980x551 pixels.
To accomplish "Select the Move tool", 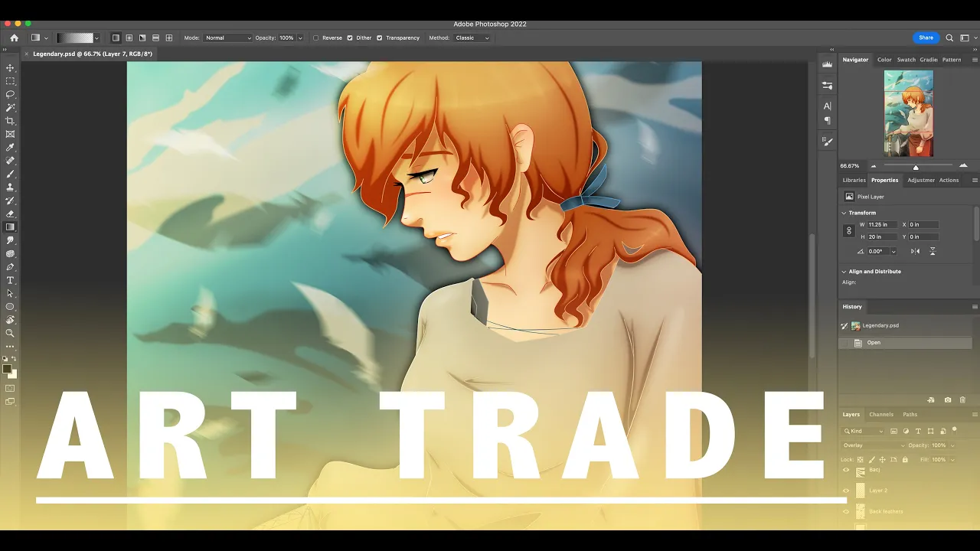I will tap(10, 68).
